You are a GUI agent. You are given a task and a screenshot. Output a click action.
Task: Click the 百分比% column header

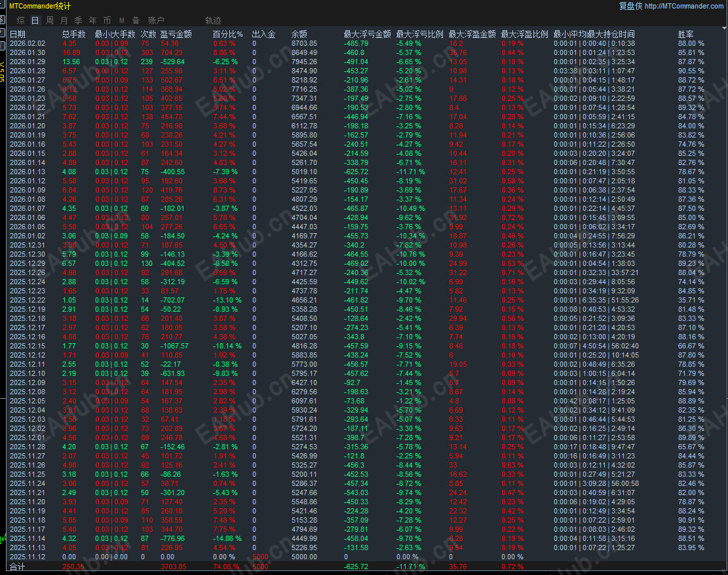pos(228,34)
